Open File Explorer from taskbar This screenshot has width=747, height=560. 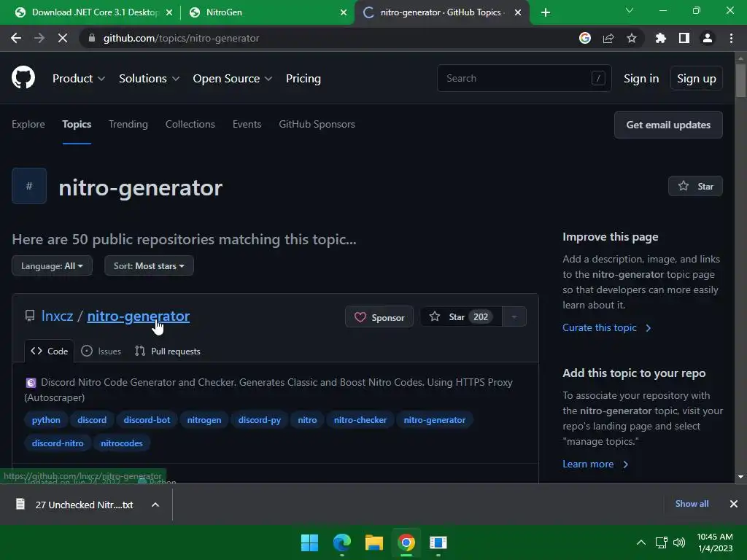pos(374,542)
